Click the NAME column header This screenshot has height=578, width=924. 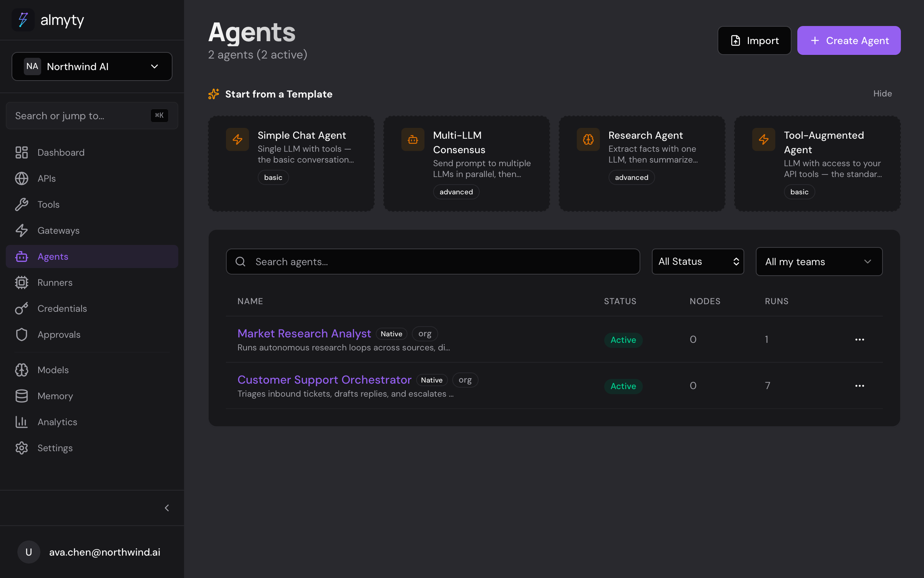(250, 301)
